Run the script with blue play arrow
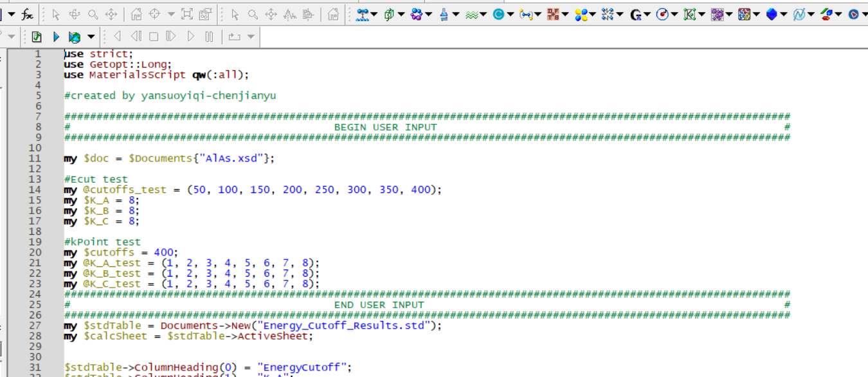The width and height of the screenshot is (868, 377). (56, 37)
